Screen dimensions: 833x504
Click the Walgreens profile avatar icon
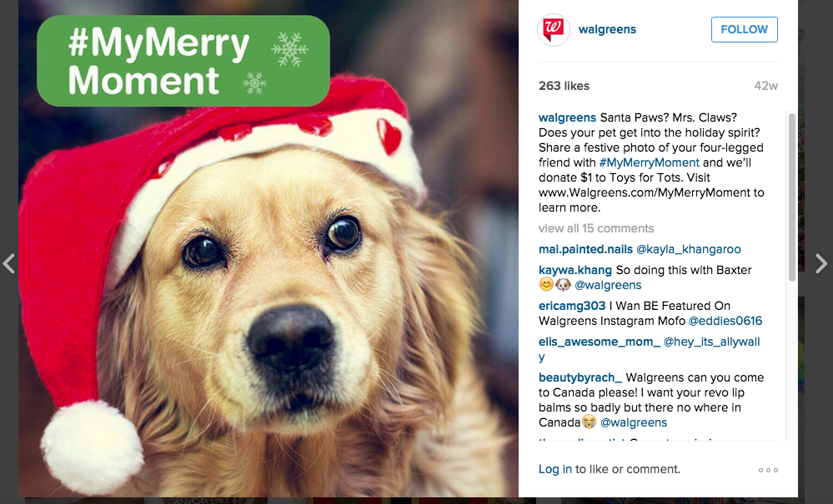554,30
